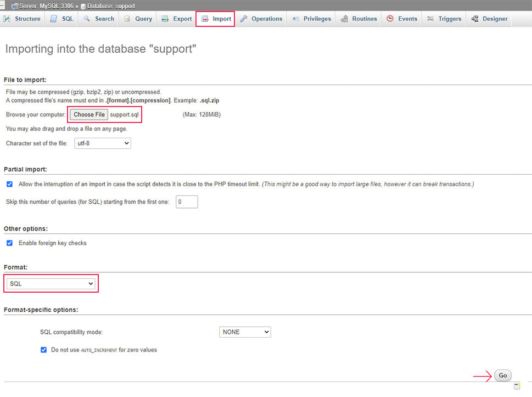
Task: Click the Import tab label
Action: [x=222, y=19]
